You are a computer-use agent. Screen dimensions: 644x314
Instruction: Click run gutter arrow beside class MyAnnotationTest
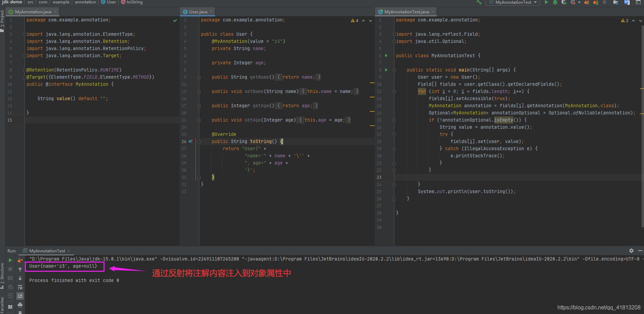[x=386, y=56]
